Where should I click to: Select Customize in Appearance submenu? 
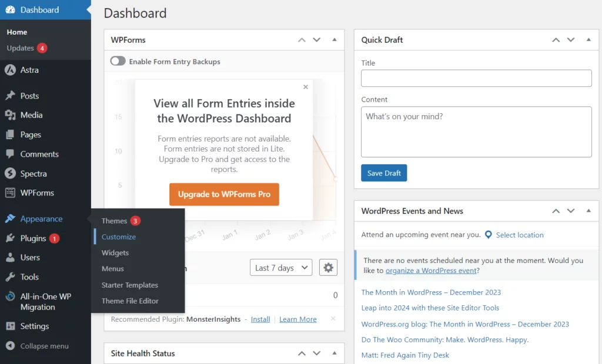[119, 237]
